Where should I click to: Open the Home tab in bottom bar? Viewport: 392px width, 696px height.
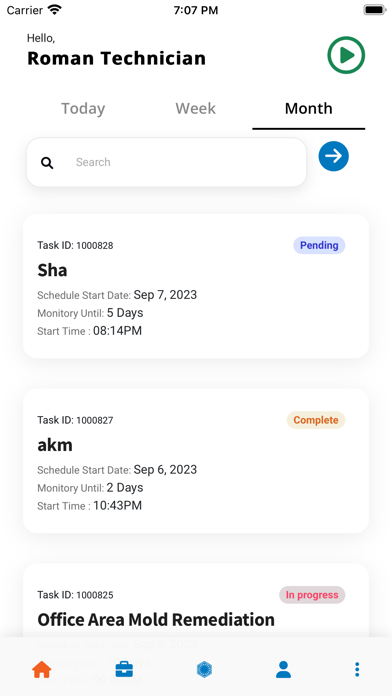point(42,669)
